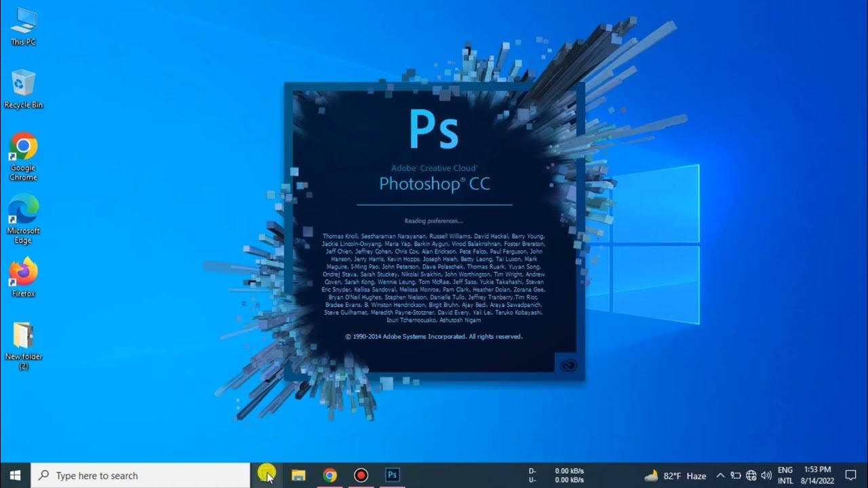Open the 82°F Haze weather widget
This screenshot has height=488, width=868.
point(675,476)
